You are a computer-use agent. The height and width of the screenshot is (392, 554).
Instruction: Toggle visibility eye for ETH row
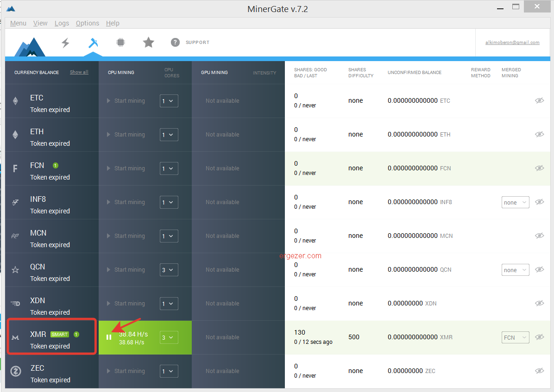pyautogui.click(x=539, y=134)
